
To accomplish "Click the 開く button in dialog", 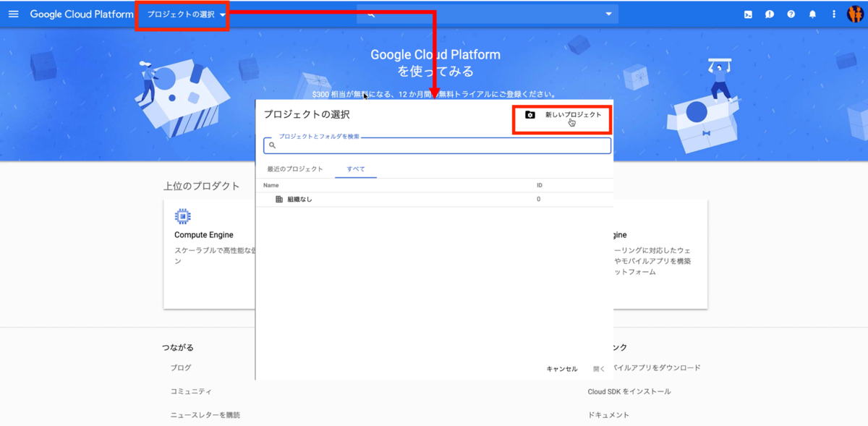I will pos(599,369).
